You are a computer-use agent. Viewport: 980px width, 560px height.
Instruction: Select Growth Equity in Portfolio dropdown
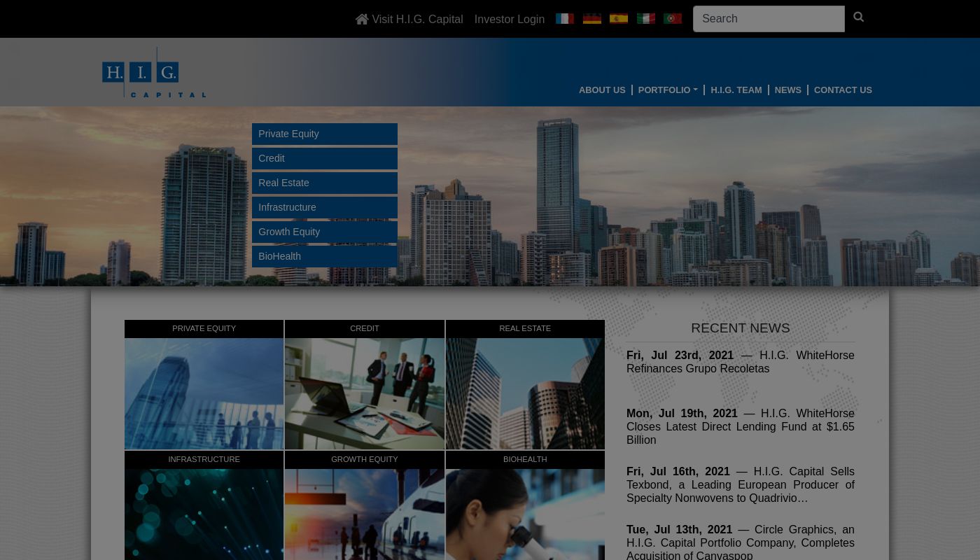pyautogui.click(x=325, y=232)
